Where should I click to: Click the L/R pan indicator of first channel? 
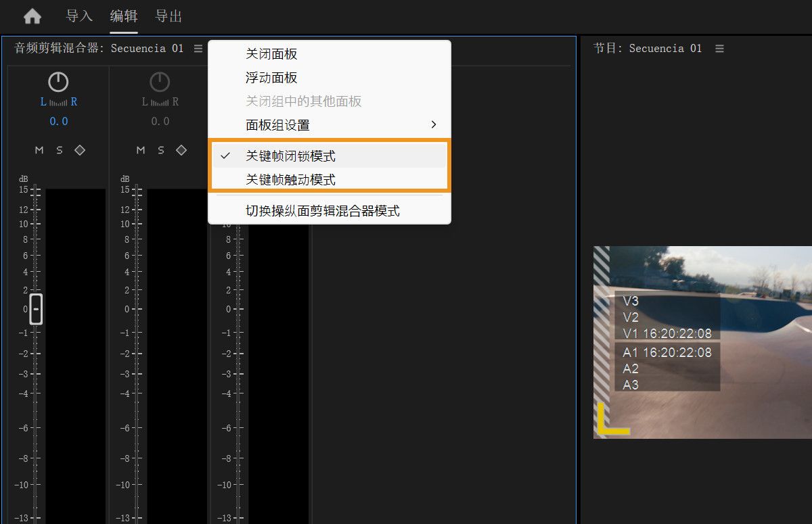58,102
